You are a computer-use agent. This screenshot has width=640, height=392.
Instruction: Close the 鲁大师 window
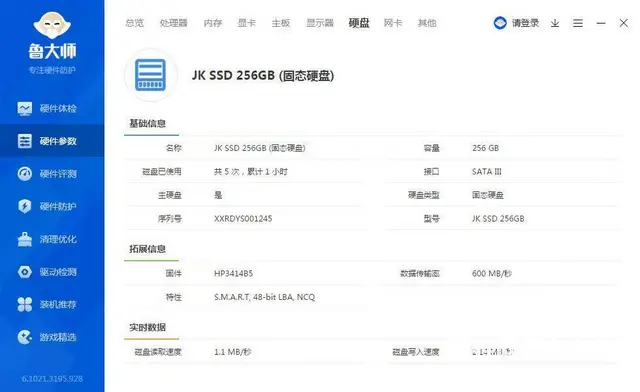tap(623, 23)
